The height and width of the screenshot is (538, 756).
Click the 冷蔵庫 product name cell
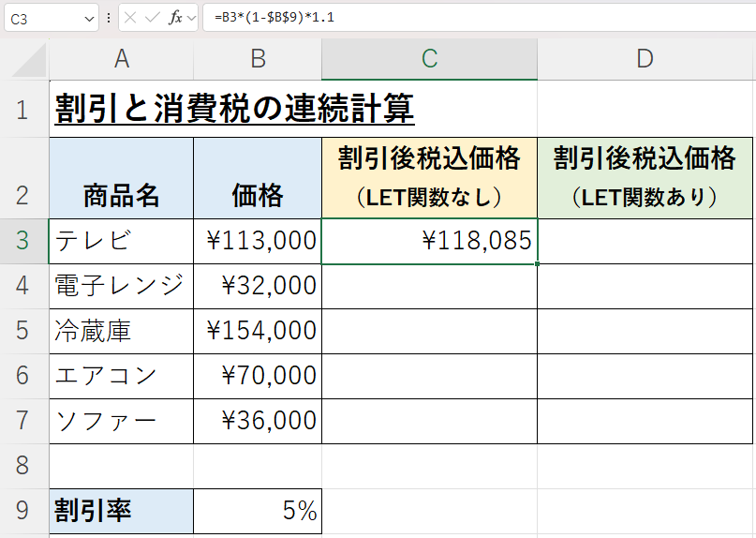[x=122, y=331]
